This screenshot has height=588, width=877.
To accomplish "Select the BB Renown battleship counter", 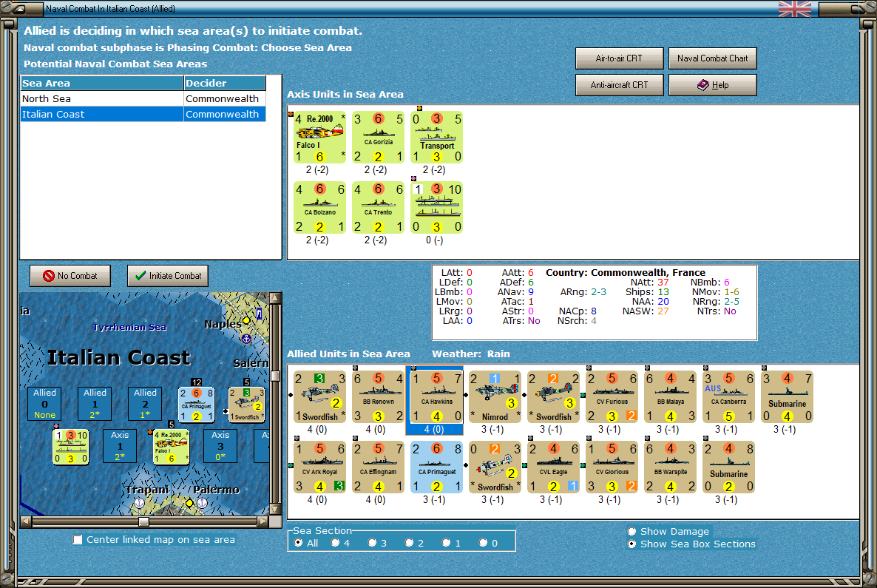I will pos(378,396).
